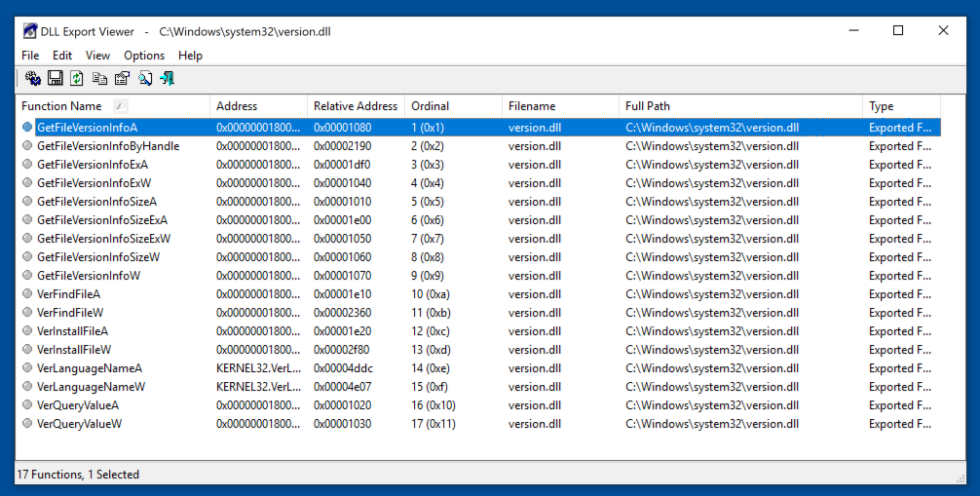Click the Full Path column header
The image size is (980, 496).
[648, 106]
